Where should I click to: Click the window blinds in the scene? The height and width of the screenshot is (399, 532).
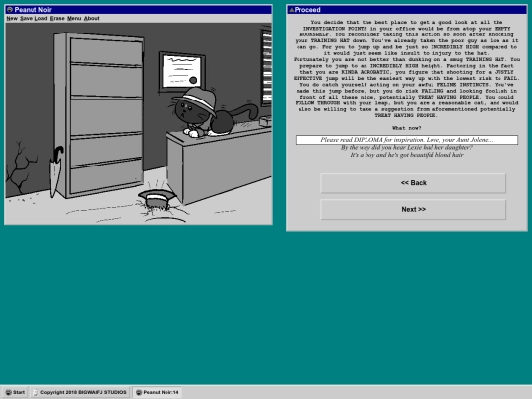[x=266, y=67]
